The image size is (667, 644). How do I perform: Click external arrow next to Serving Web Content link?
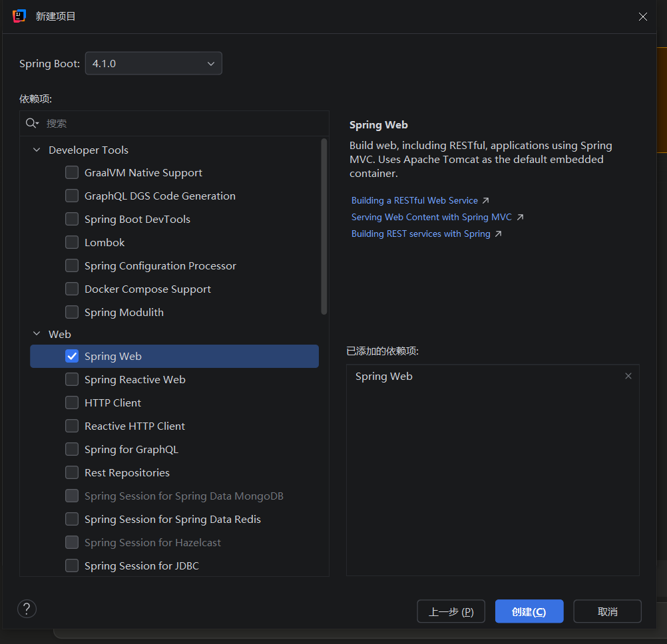coord(520,218)
